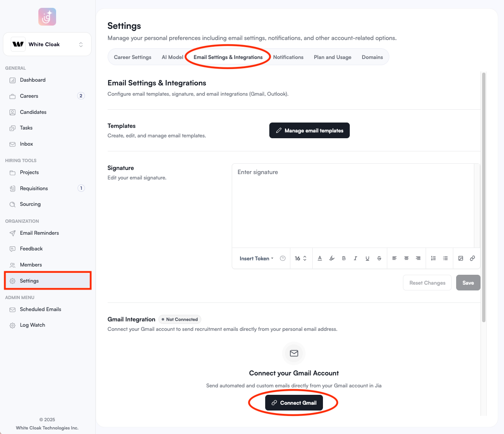Viewport: 504px width, 434px height.
Task: Click the Connect Gmail button
Action: click(293, 403)
